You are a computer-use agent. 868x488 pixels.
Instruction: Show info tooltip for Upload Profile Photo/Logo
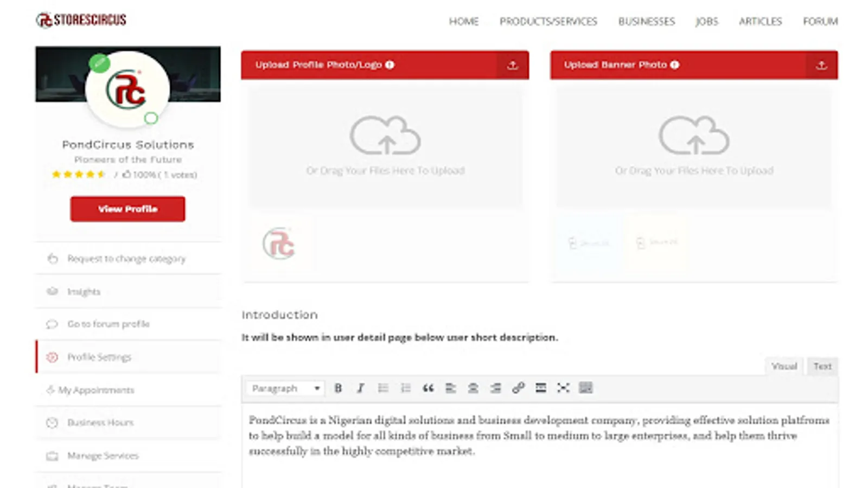390,65
